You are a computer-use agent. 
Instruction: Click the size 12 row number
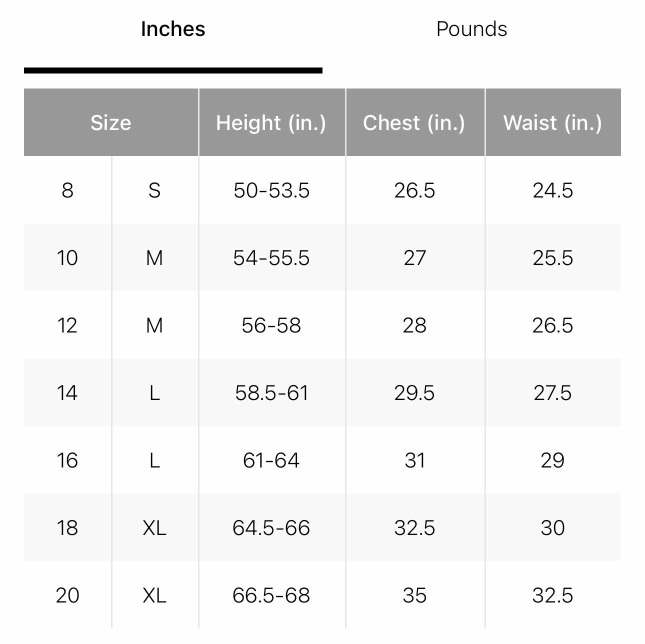coord(67,325)
